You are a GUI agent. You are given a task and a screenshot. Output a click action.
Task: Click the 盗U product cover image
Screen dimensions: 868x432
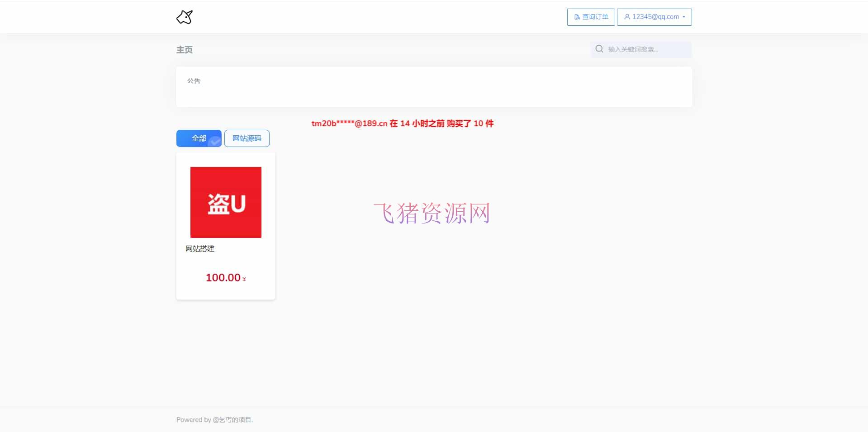(x=225, y=202)
